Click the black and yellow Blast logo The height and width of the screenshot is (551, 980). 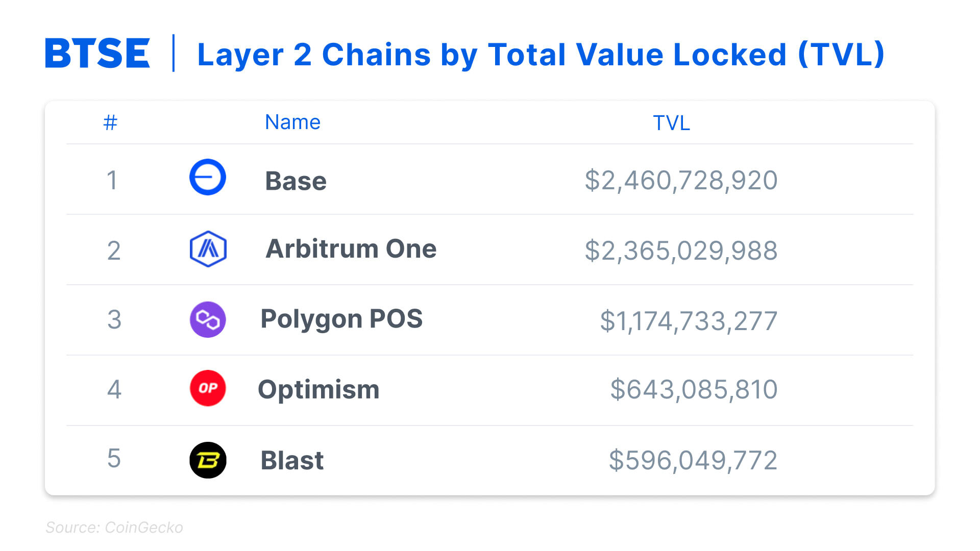(208, 460)
